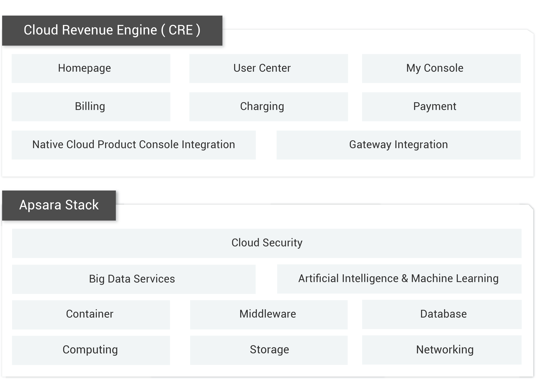Viewport: 560px width, 392px height.
Task: Select the Computing block
Action: coord(91,350)
